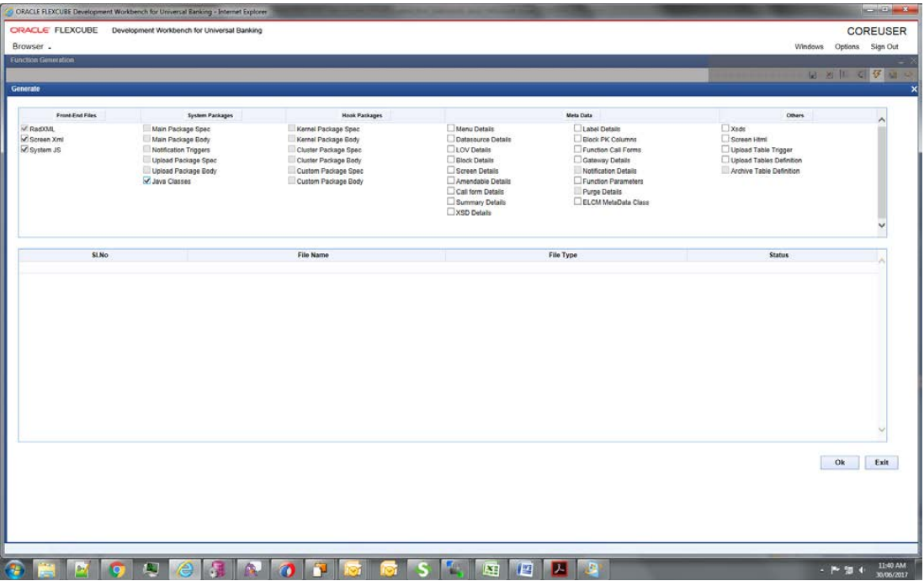Open the Options menu
The width and height of the screenshot is (924, 581).
(847, 46)
